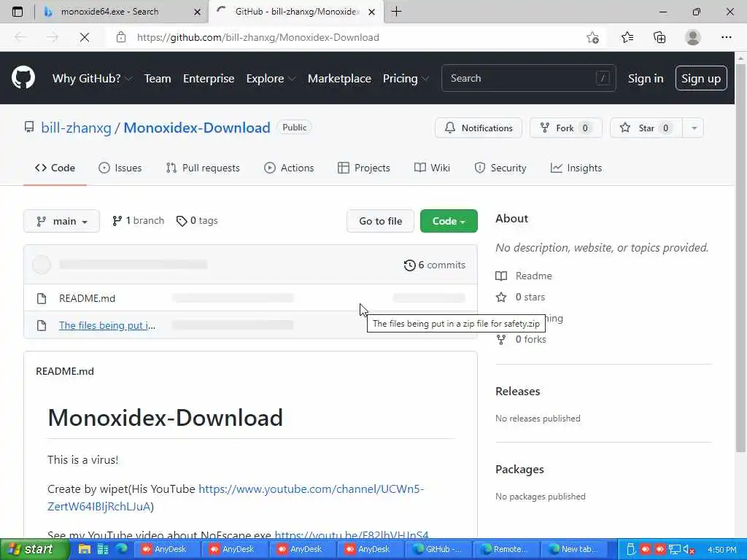Focus the GitHub Search field

pos(528,78)
